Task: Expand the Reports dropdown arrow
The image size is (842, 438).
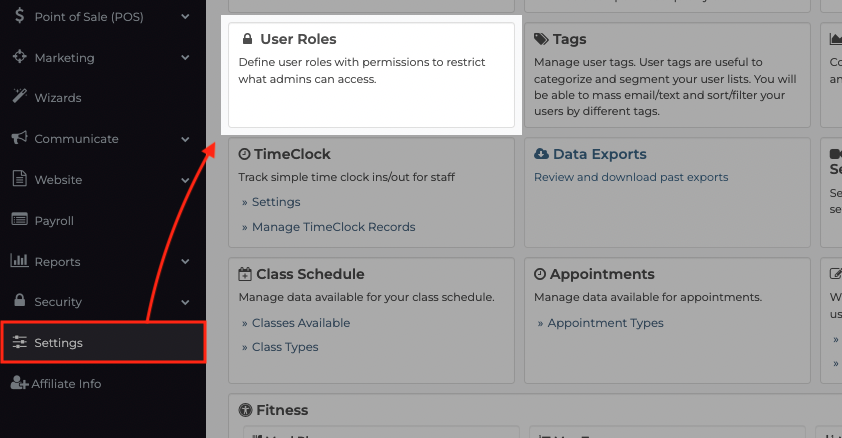Action: [185, 261]
